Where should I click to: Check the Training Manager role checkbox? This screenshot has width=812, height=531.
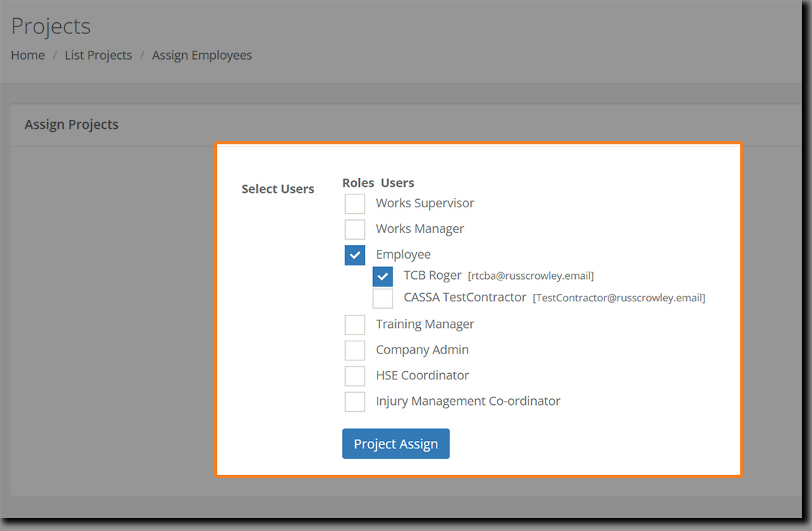pyautogui.click(x=355, y=324)
